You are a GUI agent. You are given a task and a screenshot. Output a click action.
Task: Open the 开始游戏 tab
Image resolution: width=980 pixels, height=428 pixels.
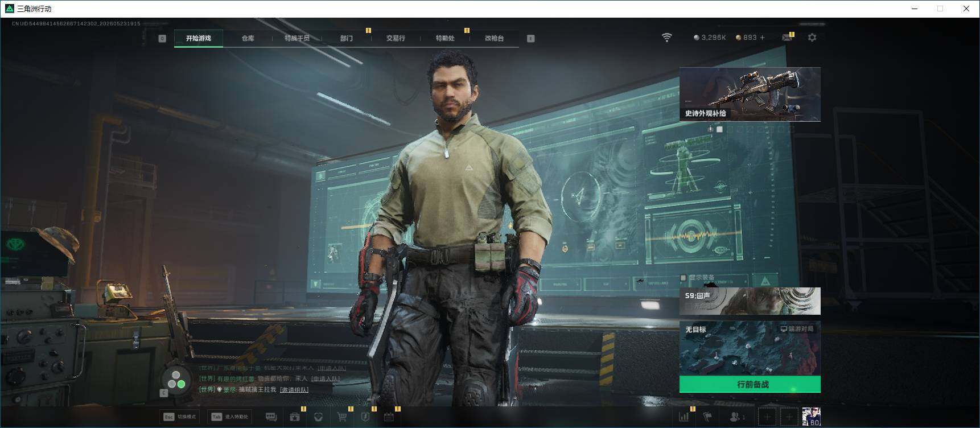coord(199,38)
